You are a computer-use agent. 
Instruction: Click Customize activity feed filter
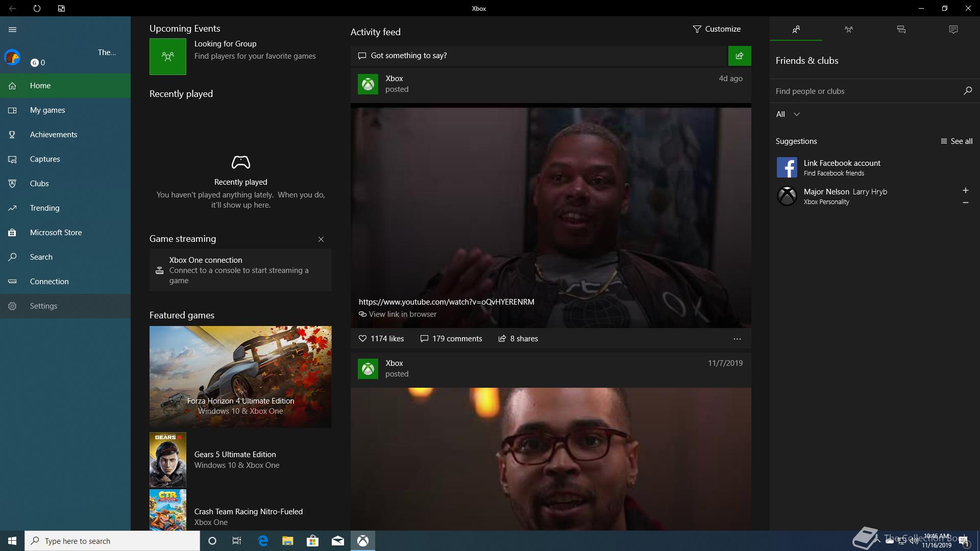[x=717, y=29]
